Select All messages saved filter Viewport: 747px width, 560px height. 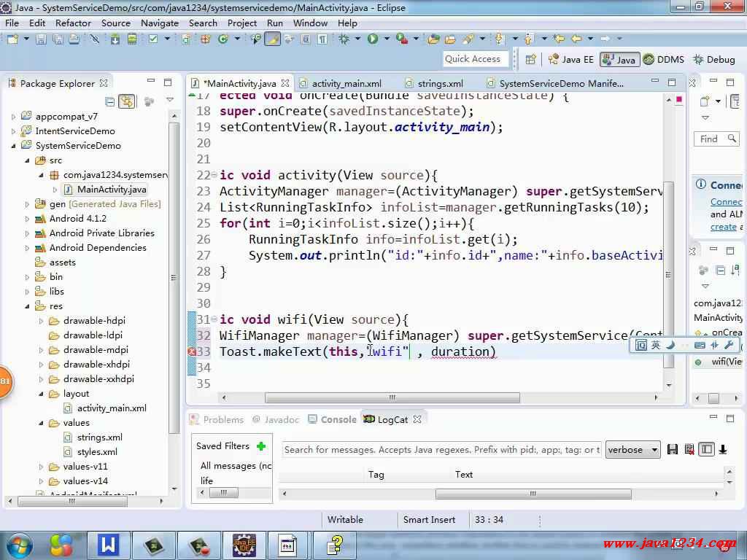click(x=236, y=466)
